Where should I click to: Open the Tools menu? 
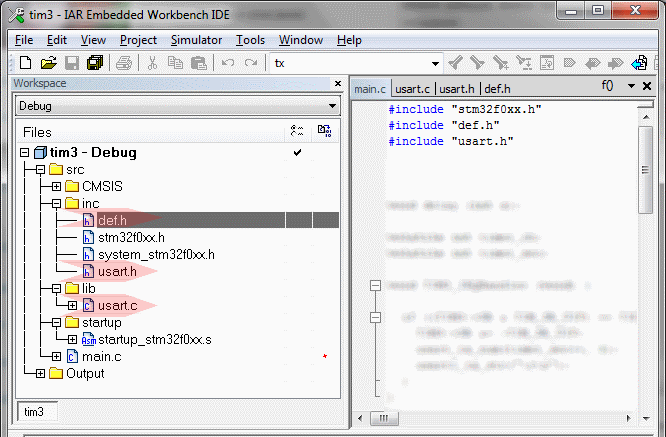[x=250, y=40]
